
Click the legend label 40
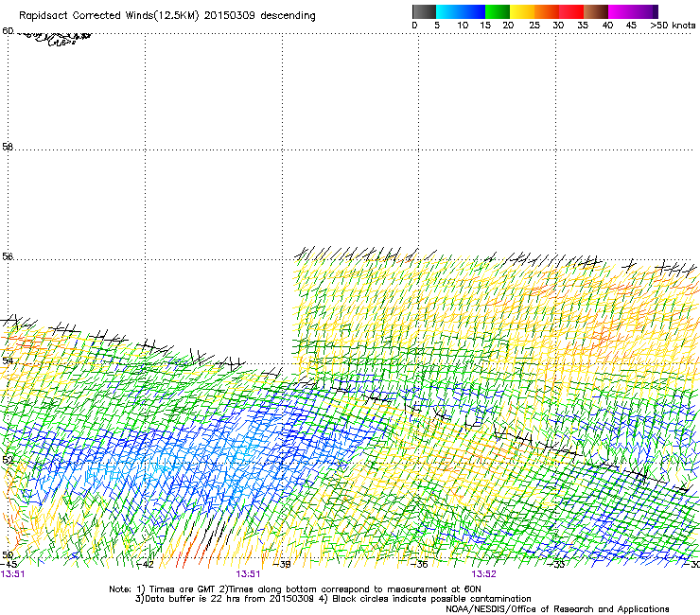[x=607, y=26]
